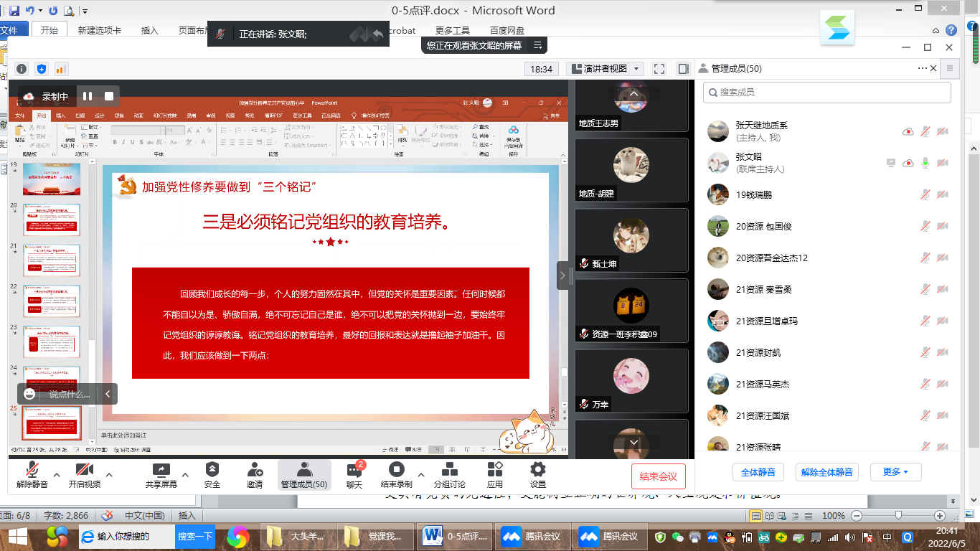
Task: Click the red 结束会议 button
Action: pyautogui.click(x=658, y=476)
